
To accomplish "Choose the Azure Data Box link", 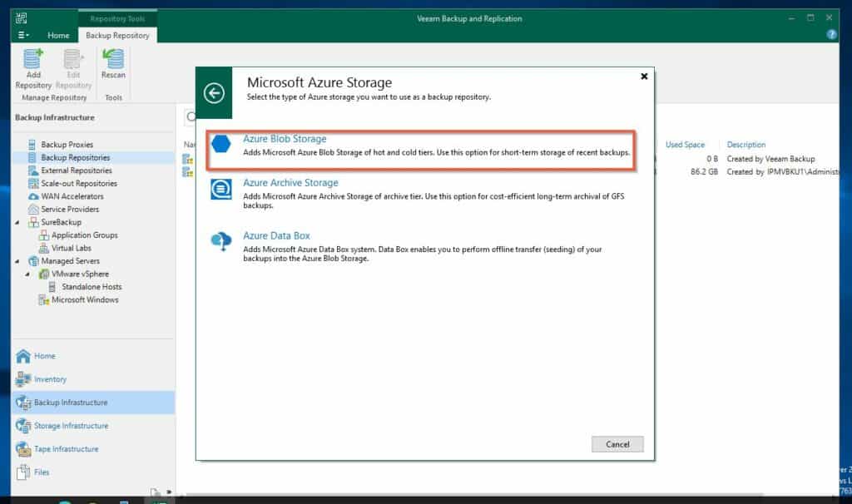I will click(x=276, y=235).
